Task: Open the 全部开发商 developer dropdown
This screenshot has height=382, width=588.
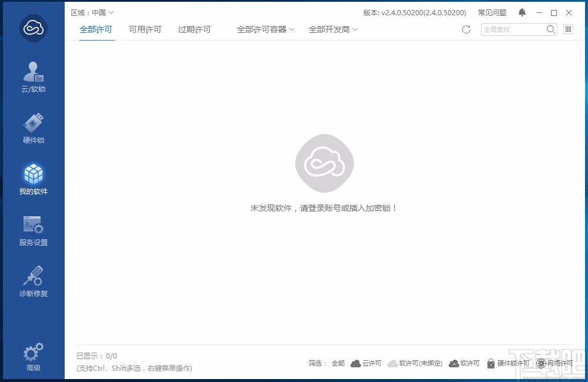Action: point(333,28)
